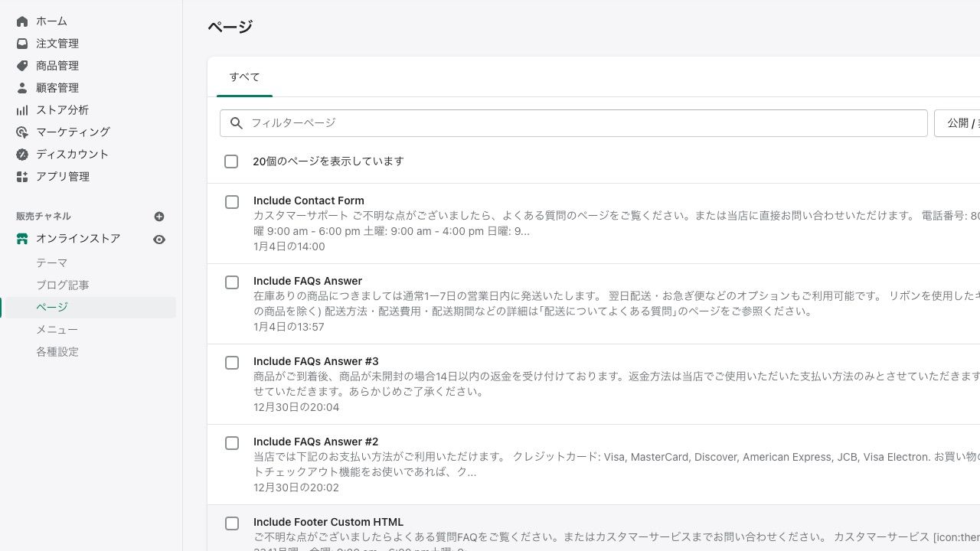Viewport: 980px width, 551px height.
Task: Go to ブログ記事 submenu
Action: (x=63, y=285)
